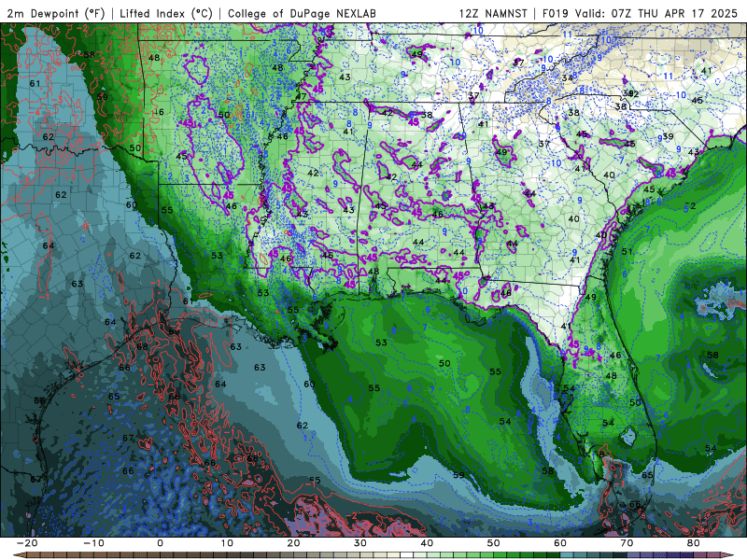747x560 pixels.
Task: Click the 'Lifted Index (°C)' header label
Action: point(166,13)
